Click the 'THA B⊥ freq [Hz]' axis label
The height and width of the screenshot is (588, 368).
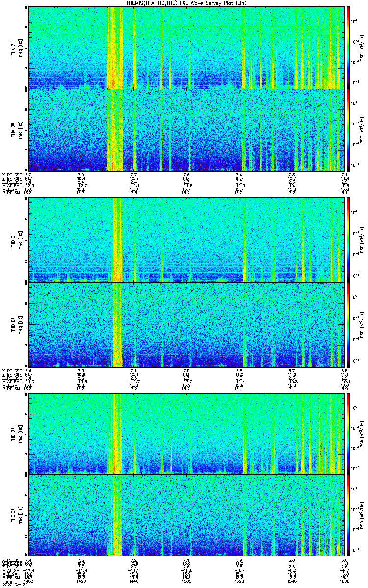pyautogui.click(x=16, y=48)
